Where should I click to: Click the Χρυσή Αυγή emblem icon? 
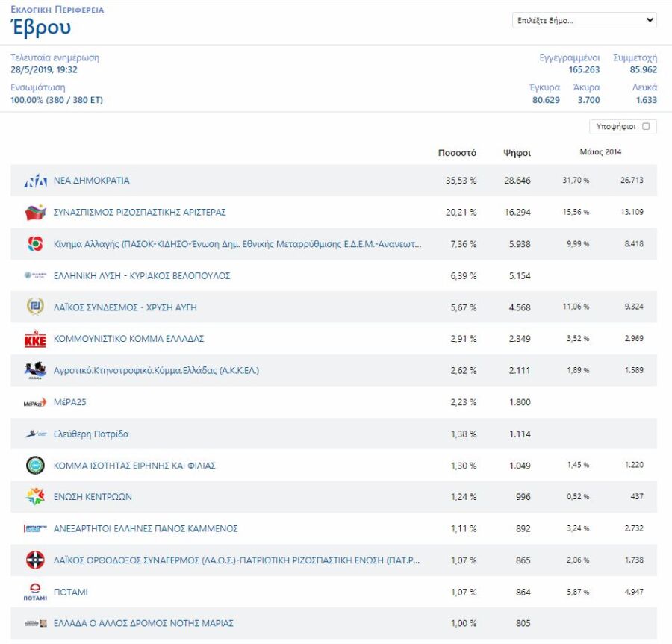(x=35, y=307)
